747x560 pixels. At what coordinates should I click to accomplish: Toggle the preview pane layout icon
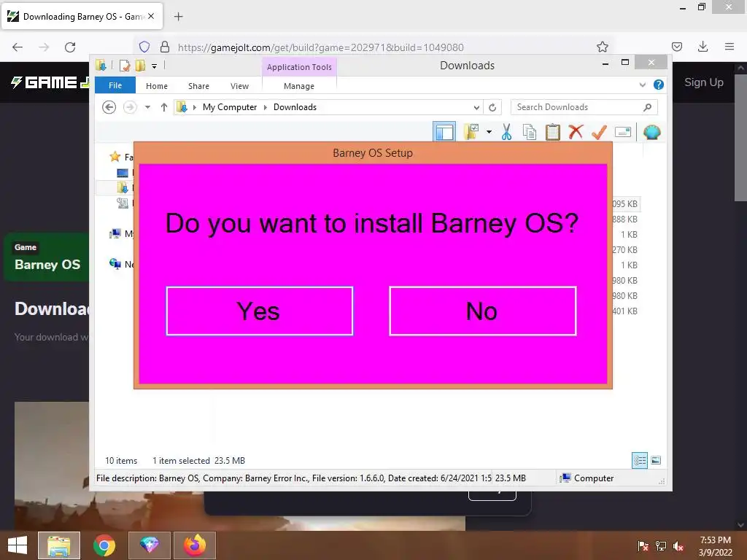coord(444,132)
